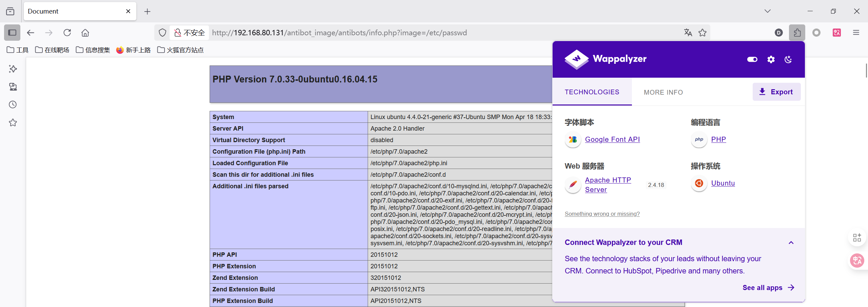Open synced tabs icon in sidebar

(13, 87)
